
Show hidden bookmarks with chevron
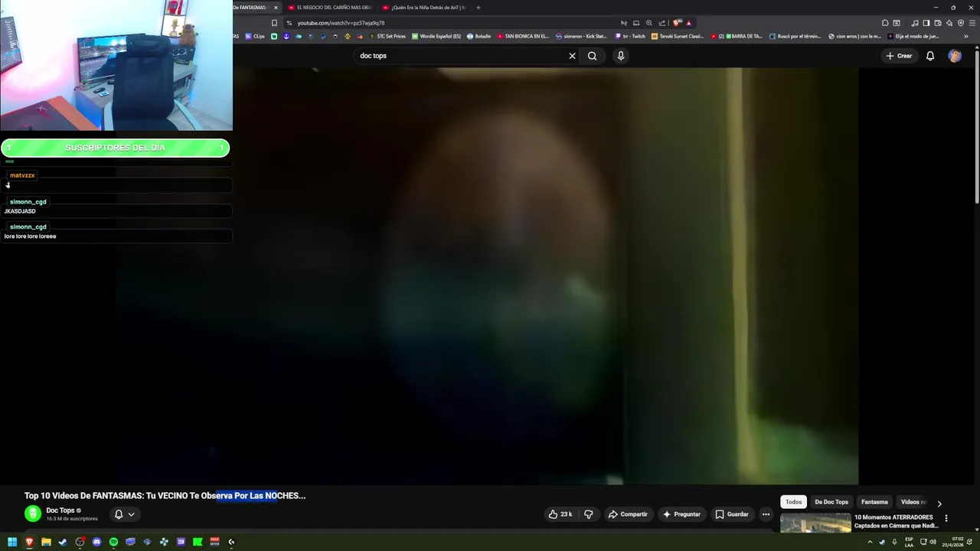coord(965,36)
